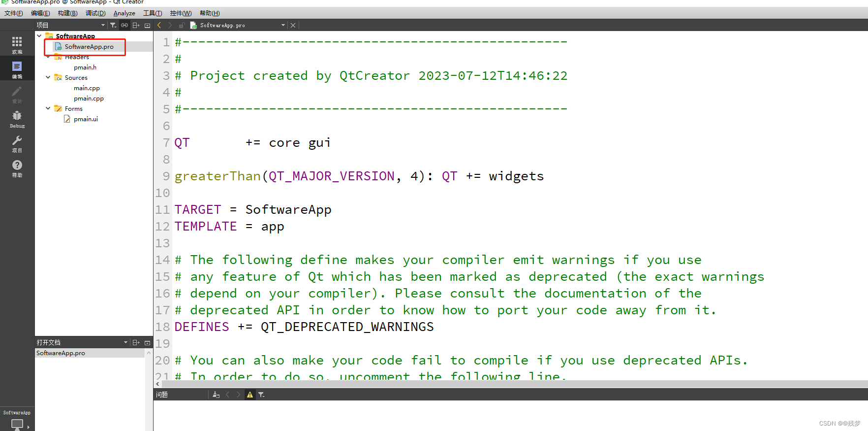Open the 文件(F) menu

pyautogui.click(x=14, y=13)
